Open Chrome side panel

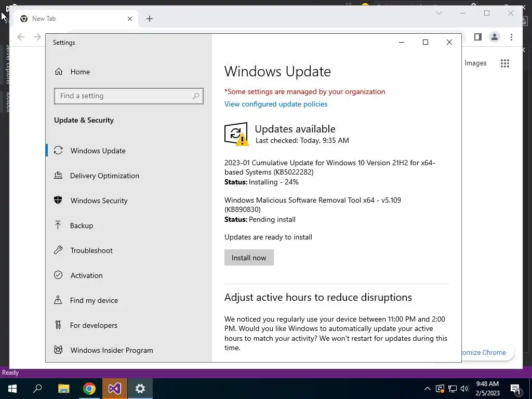(x=478, y=37)
